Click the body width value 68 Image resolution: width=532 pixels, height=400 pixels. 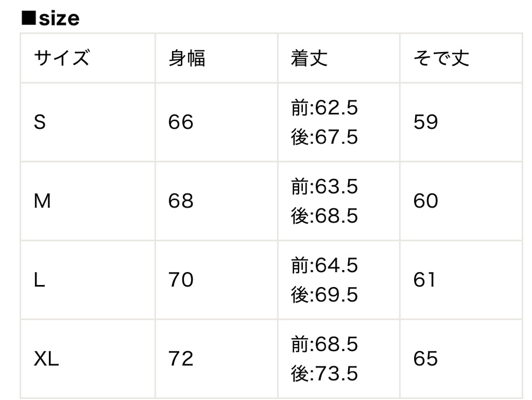coord(181,201)
